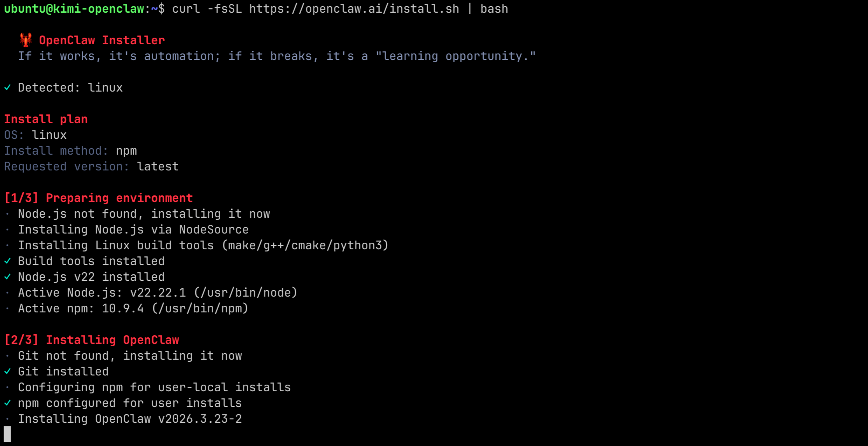Click the "Install method: npm" line
Screen dimensions: 868x446
point(71,151)
